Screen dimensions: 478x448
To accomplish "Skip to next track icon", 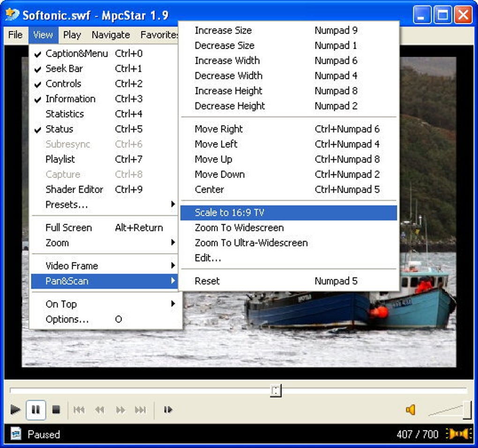I will 141,410.
